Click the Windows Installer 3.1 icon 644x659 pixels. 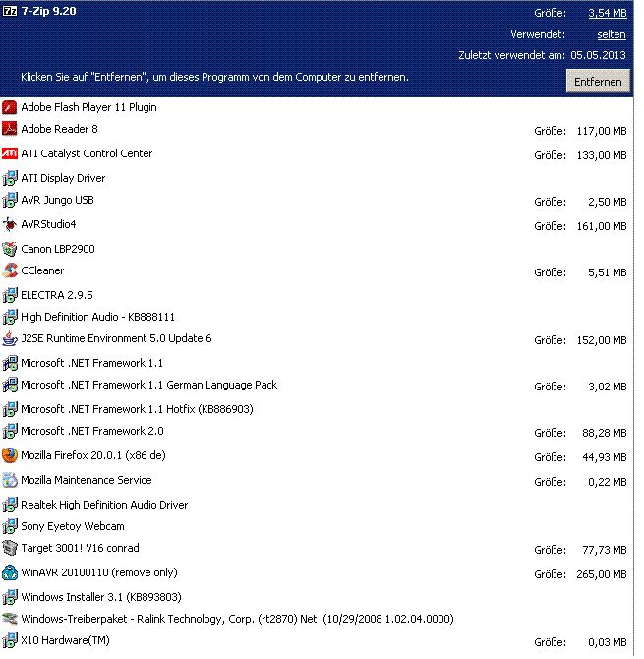click(x=9, y=597)
